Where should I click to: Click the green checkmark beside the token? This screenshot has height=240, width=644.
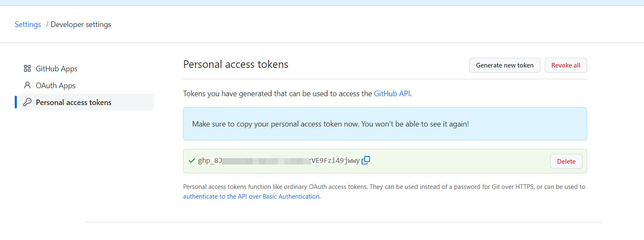(192, 160)
